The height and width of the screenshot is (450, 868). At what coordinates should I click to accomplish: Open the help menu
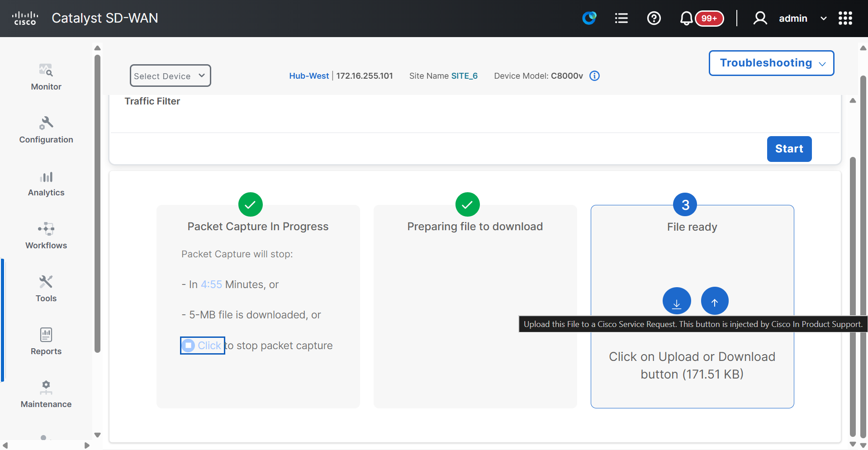pos(654,18)
